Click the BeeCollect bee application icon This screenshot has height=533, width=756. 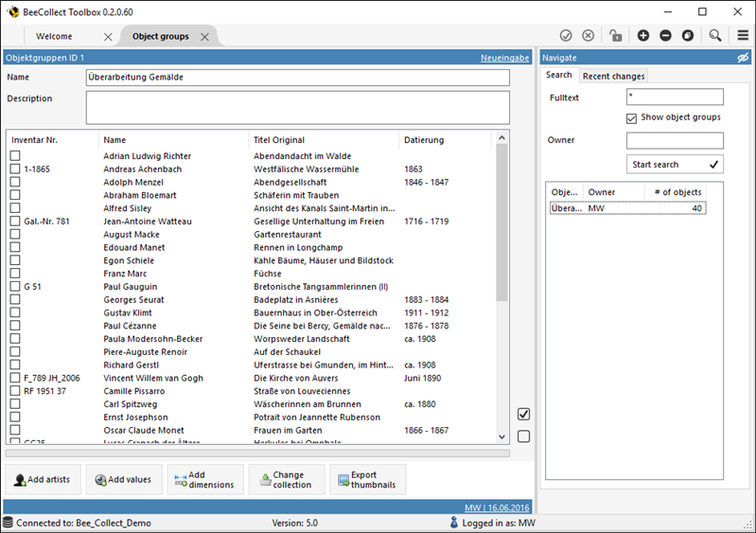point(13,11)
